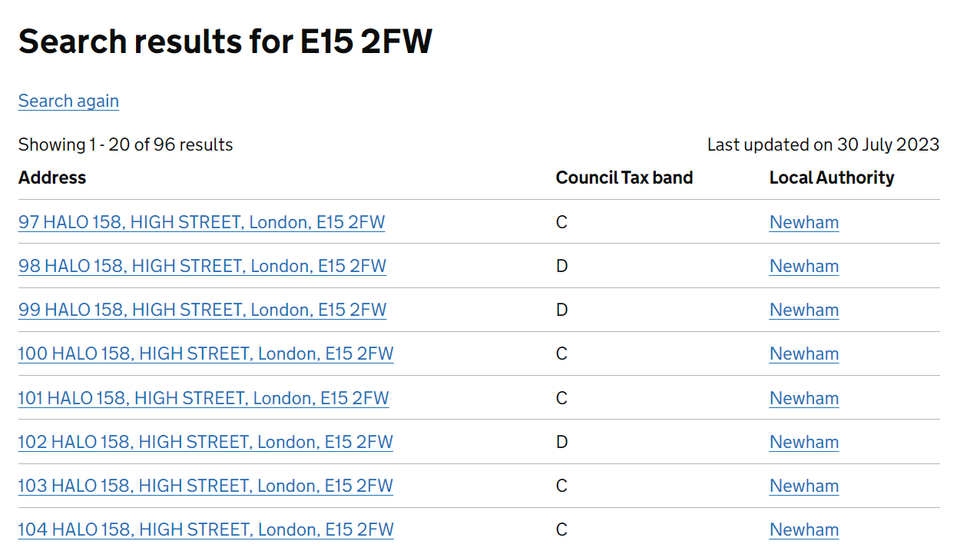
Task: Select band C cell for 104 HALO
Action: (561, 529)
